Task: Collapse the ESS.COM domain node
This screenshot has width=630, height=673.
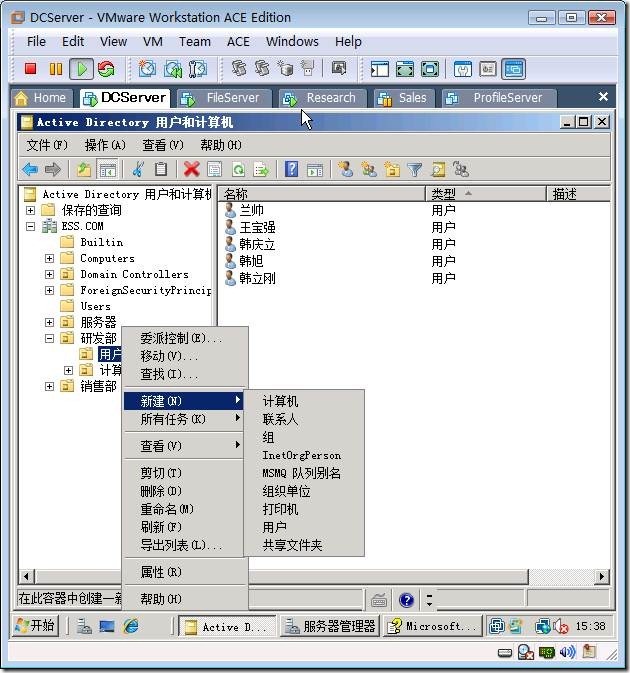Action: tap(30, 226)
